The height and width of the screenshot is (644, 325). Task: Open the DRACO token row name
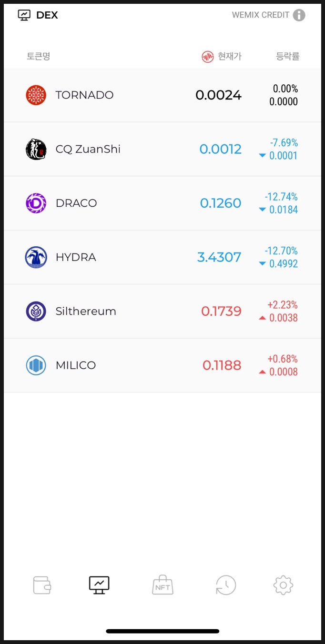point(76,203)
